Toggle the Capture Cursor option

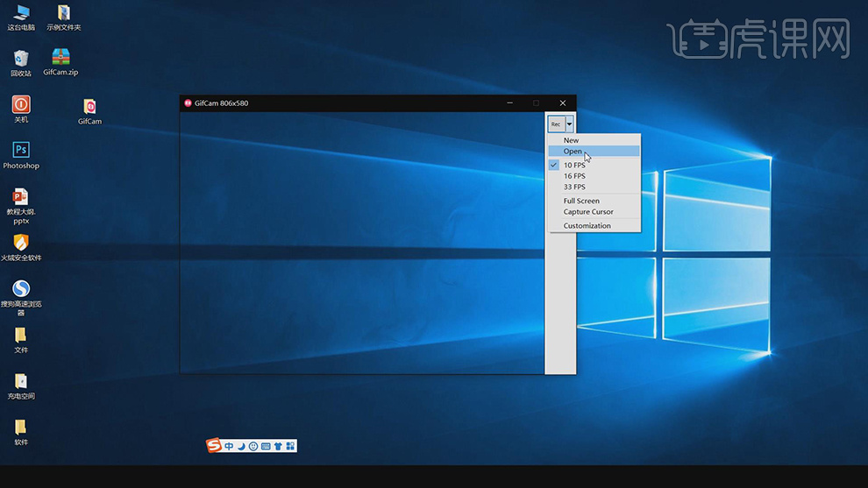[x=588, y=212]
